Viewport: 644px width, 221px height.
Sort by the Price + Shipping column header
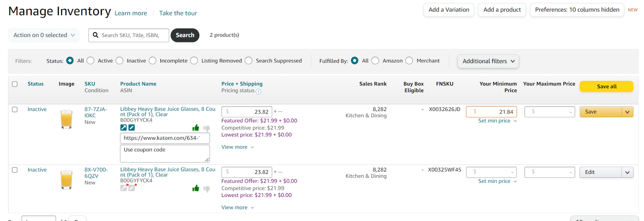click(242, 84)
